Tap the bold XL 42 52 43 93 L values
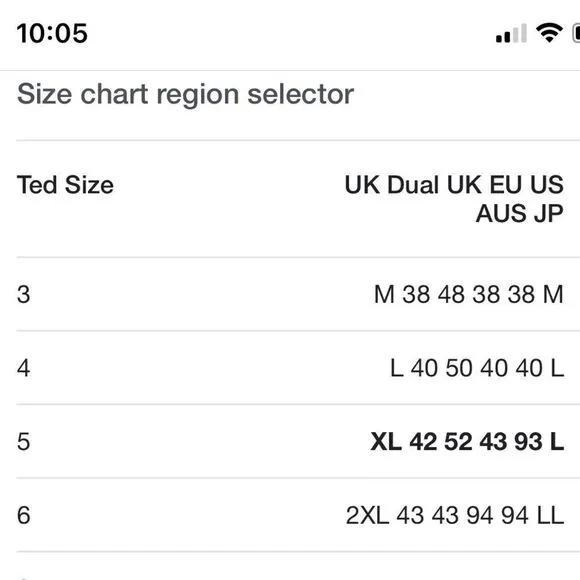 click(467, 442)
